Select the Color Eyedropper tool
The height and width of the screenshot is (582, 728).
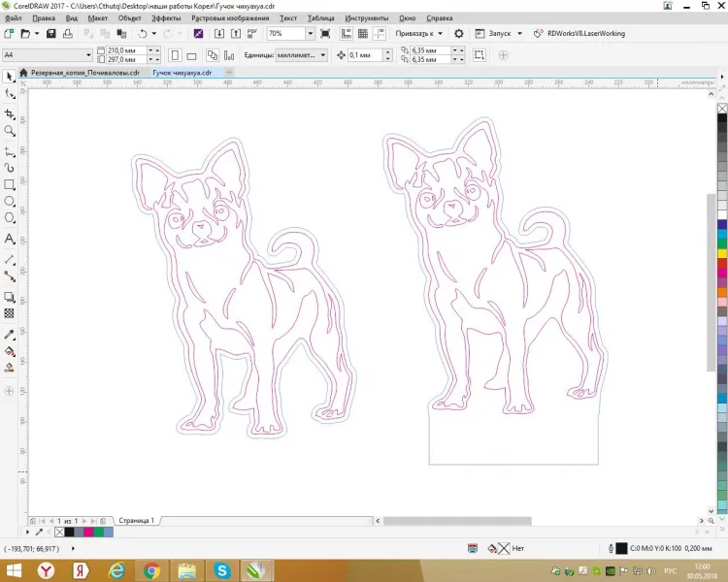[10, 334]
